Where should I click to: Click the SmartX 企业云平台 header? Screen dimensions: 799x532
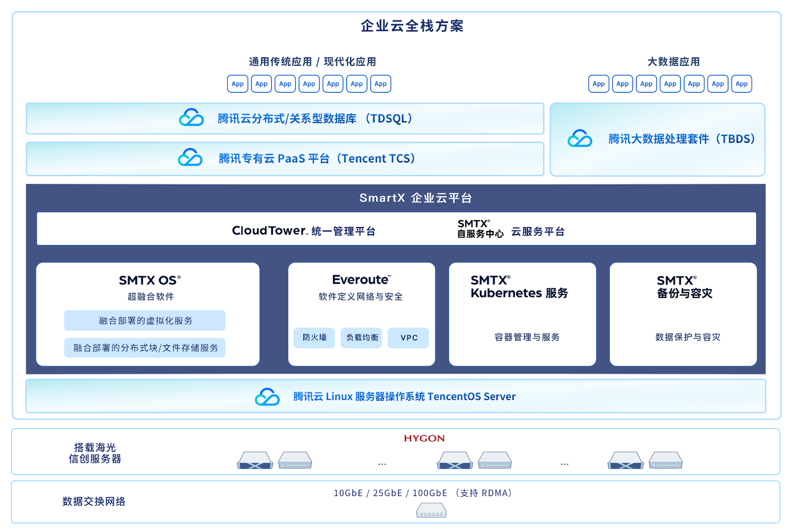pyautogui.click(x=415, y=198)
